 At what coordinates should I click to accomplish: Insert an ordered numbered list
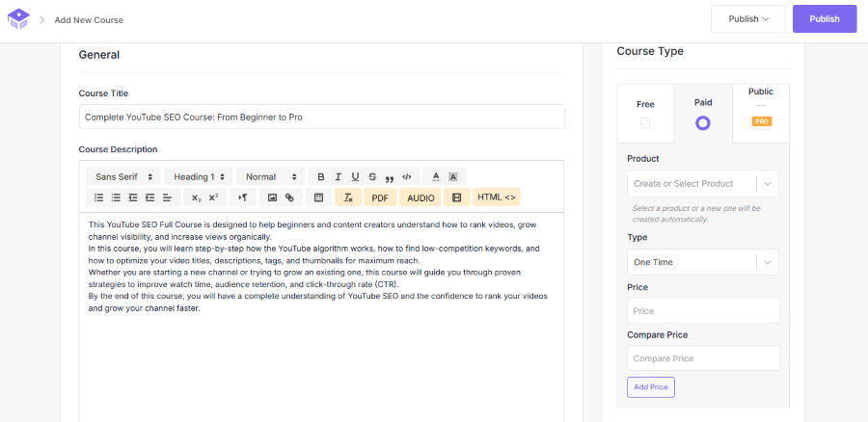(98, 197)
